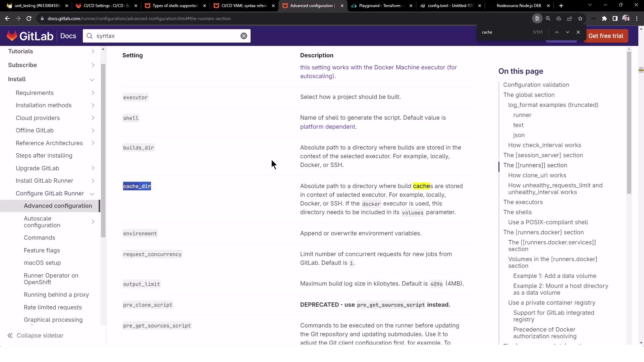
Task: Collapse sidebar using bottom-left control
Action: [x=36, y=336]
